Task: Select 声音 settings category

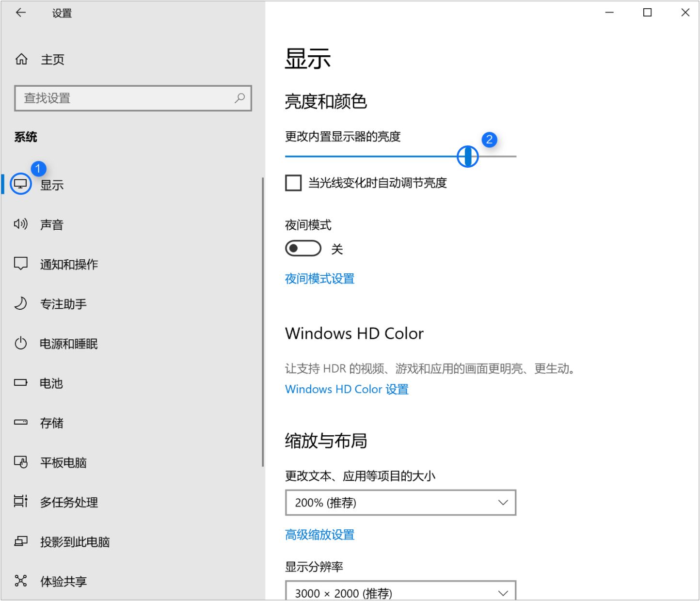Action: (x=51, y=224)
